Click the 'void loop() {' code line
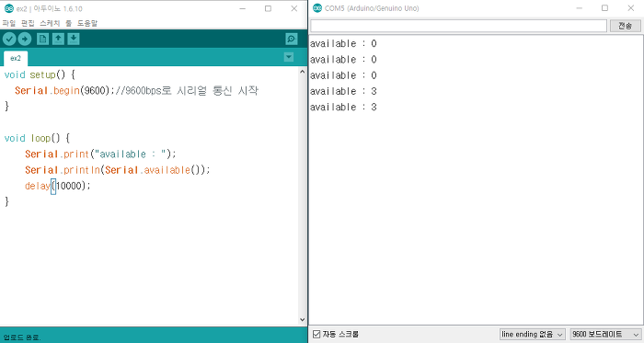This screenshot has height=343, width=644. pos(37,138)
